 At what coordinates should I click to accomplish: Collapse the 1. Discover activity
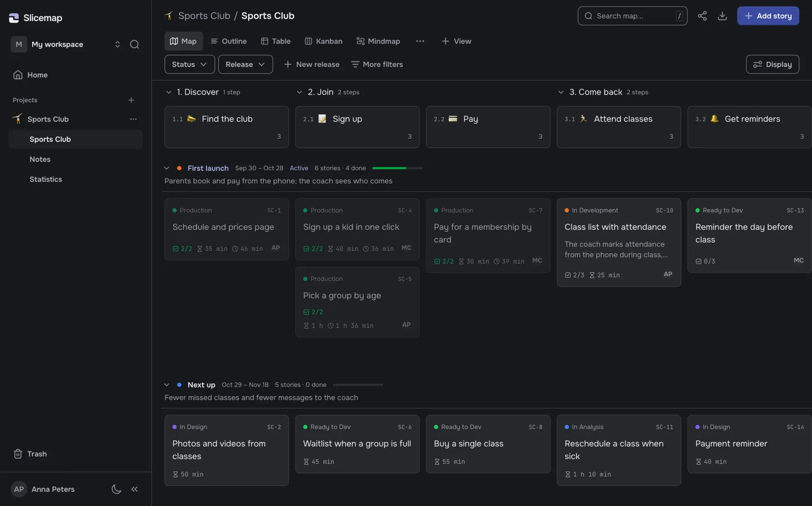(x=168, y=92)
